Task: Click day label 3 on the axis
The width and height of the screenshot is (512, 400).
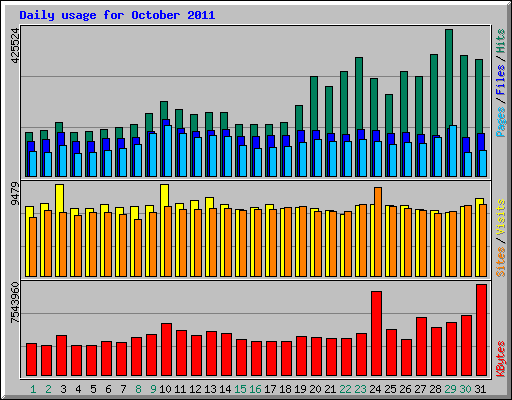Action: 63,389
